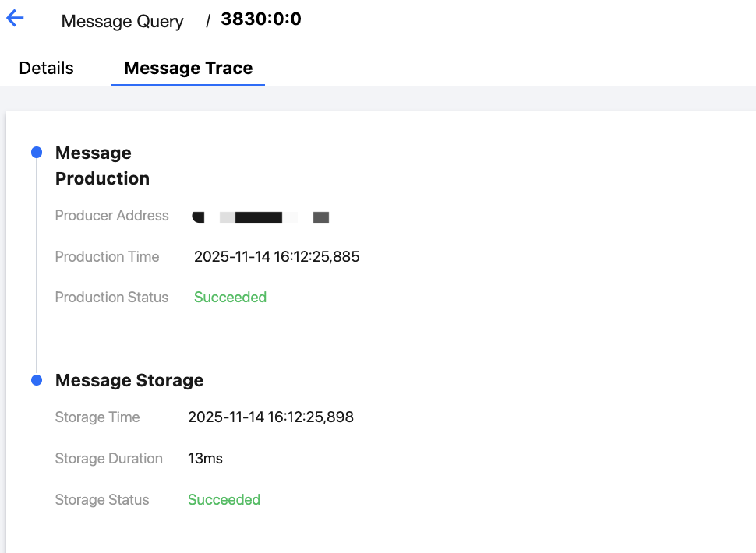The height and width of the screenshot is (553, 756).
Task: Click the storage time value 16:12:25,898
Action: click(270, 417)
